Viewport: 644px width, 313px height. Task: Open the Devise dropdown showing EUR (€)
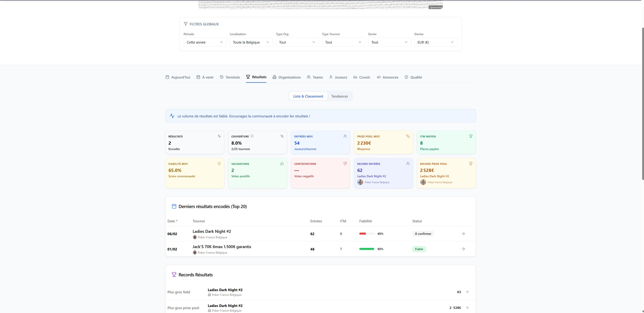click(435, 42)
